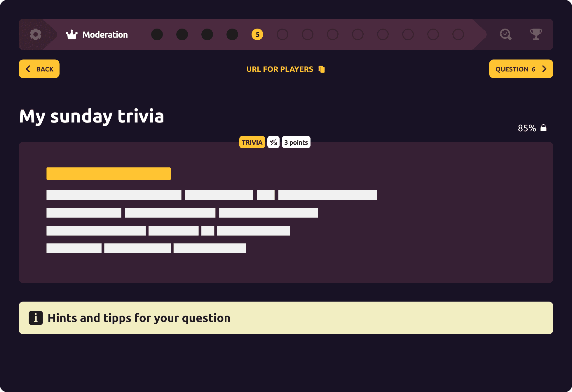This screenshot has height=392, width=572.
Task: Select the first filled question dot
Action: [x=157, y=34]
